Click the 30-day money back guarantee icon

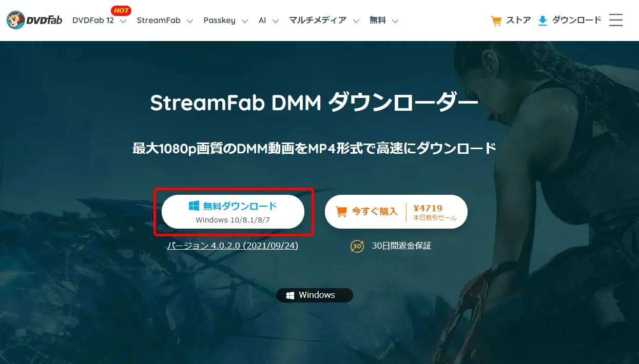point(357,246)
